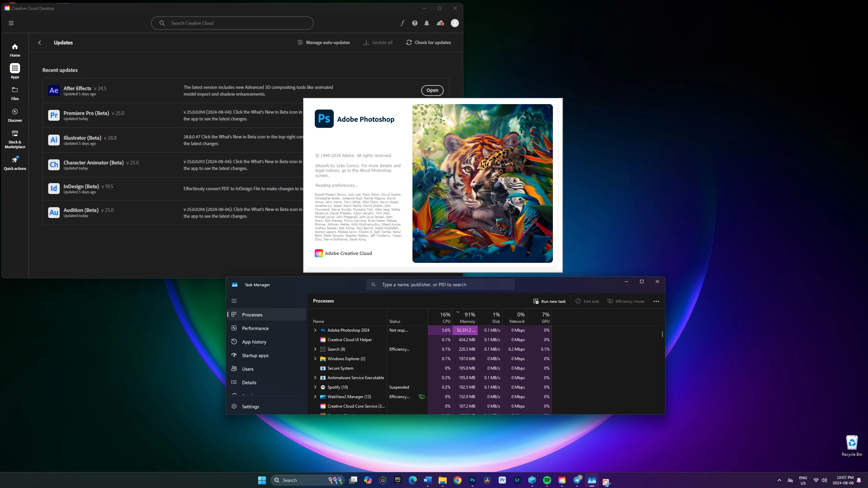Expand the Spotify (10) process group
The height and width of the screenshot is (488, 868).
315,387
